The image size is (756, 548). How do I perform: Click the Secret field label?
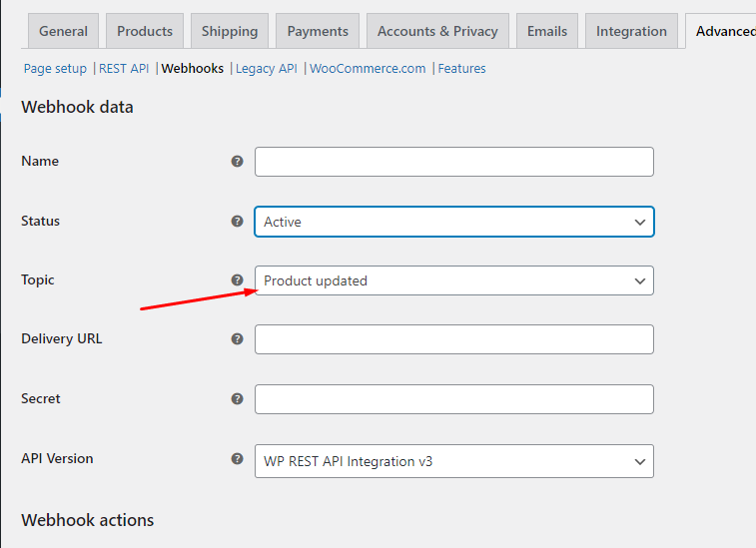[x=41, y=398]
